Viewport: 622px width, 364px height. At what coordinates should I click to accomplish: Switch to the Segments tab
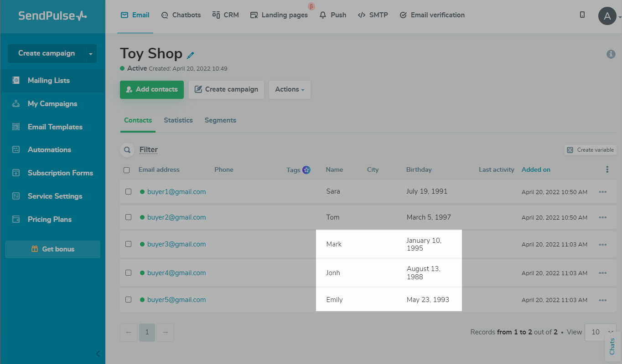tap(220, 121)
